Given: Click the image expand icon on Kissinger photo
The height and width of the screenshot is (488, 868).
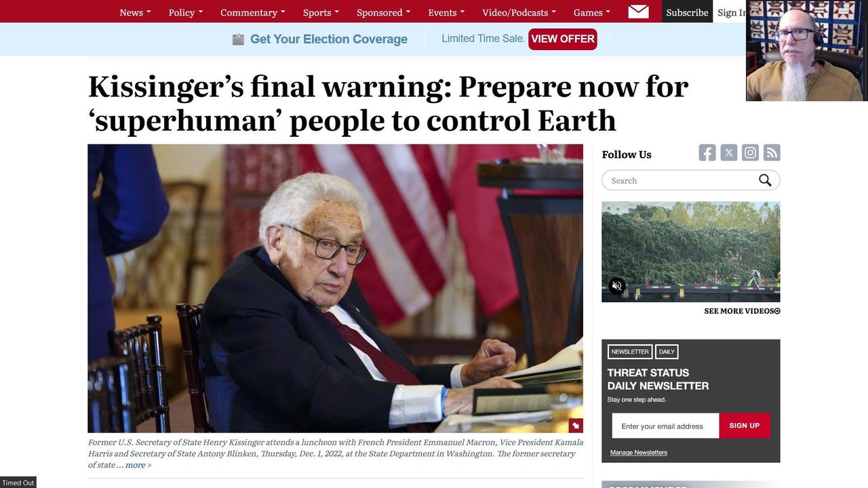Looking at the screenshot, I should [575, 426].
